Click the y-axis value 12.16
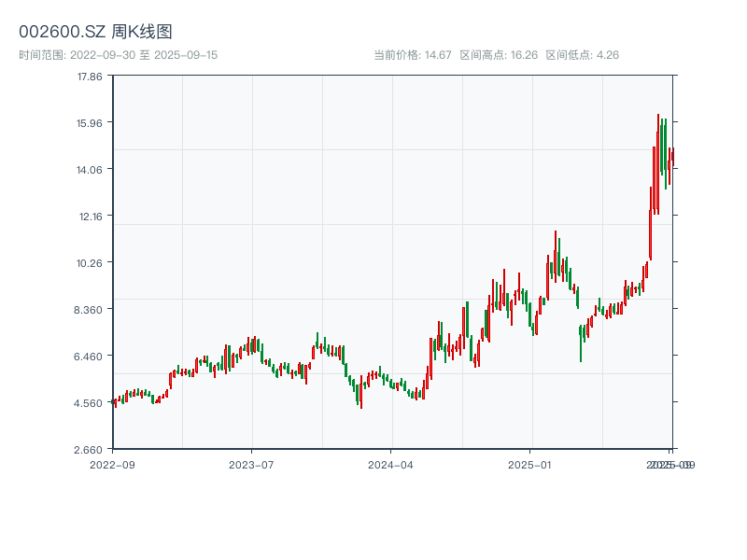The image size is (747, 560). [91, 217]
